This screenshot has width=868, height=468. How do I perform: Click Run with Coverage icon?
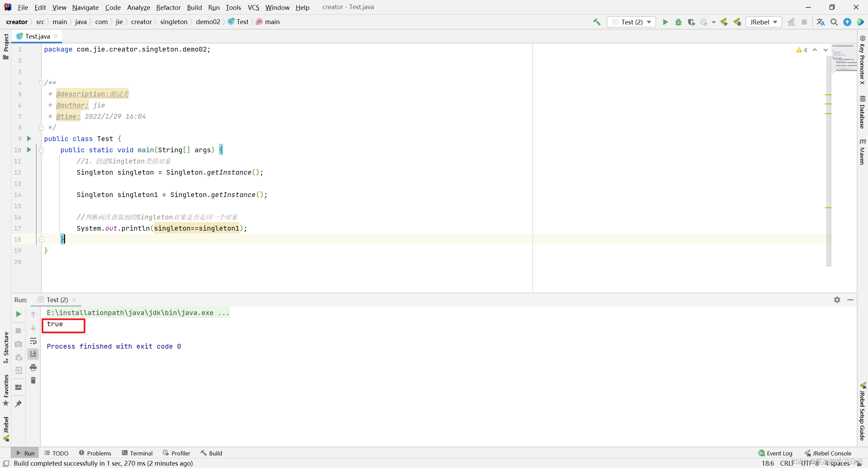691,22
